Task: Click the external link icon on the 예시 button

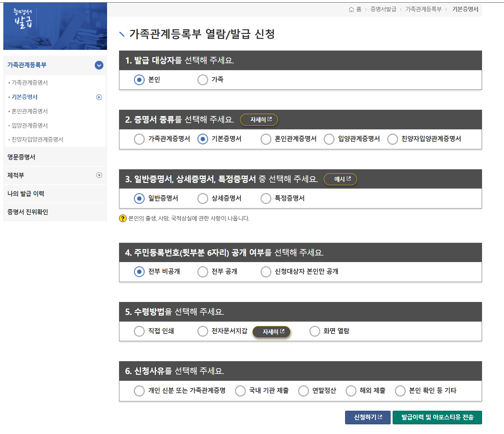Action: (x=348, y=179)
